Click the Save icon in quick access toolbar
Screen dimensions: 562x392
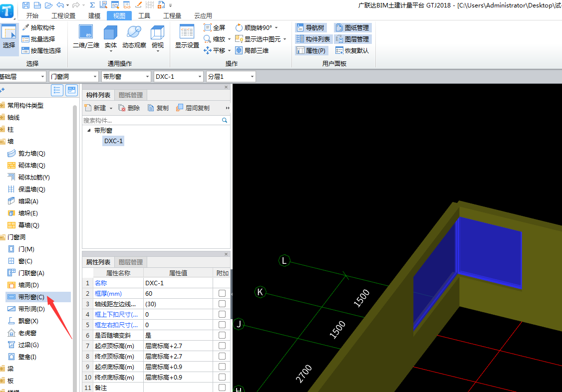click(x=26, y=5)
